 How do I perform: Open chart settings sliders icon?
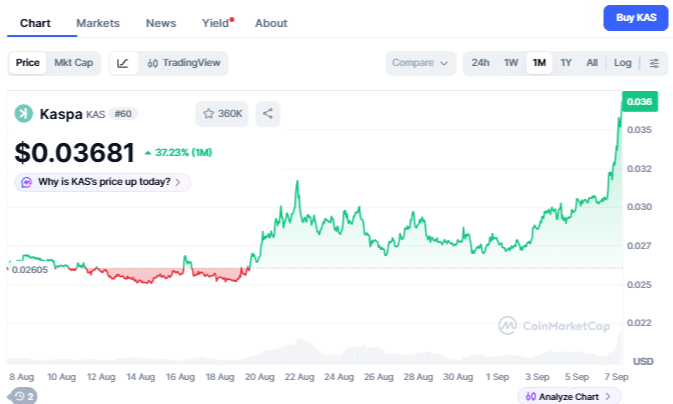point(654,63)
